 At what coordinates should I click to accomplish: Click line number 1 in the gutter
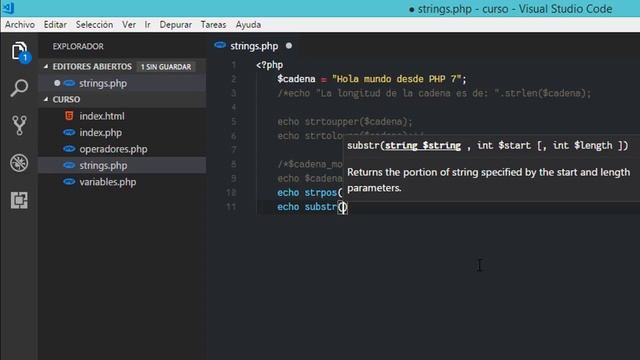(x=233, y=64)
